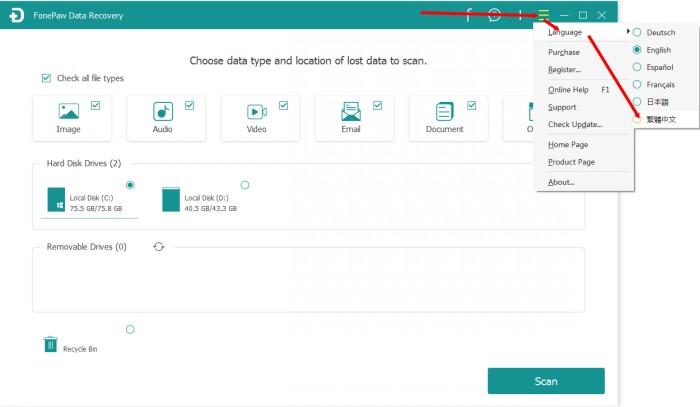Uncheck the Document type checkbox
Screen dimensions: 700x407
(x=471, y=105)
